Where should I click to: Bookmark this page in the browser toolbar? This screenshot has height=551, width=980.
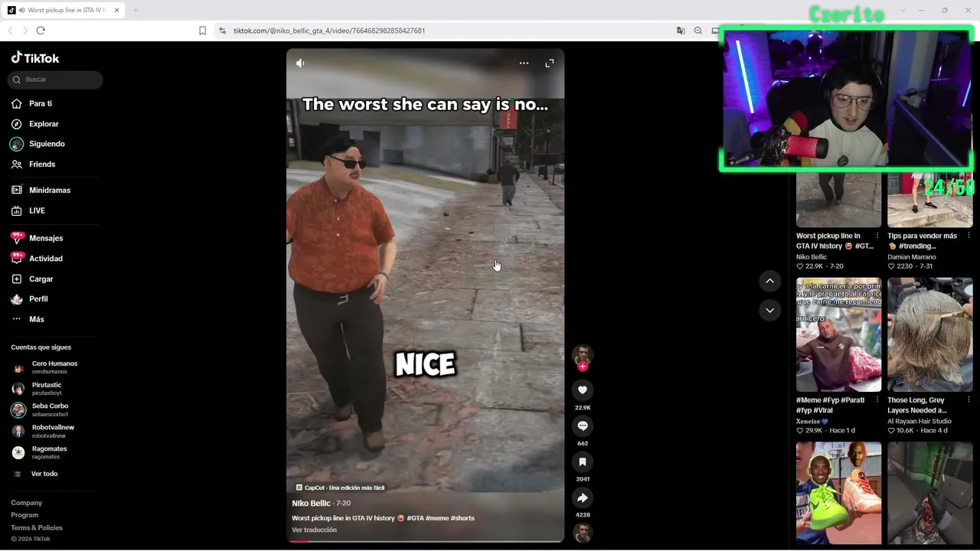click(202, 31)
